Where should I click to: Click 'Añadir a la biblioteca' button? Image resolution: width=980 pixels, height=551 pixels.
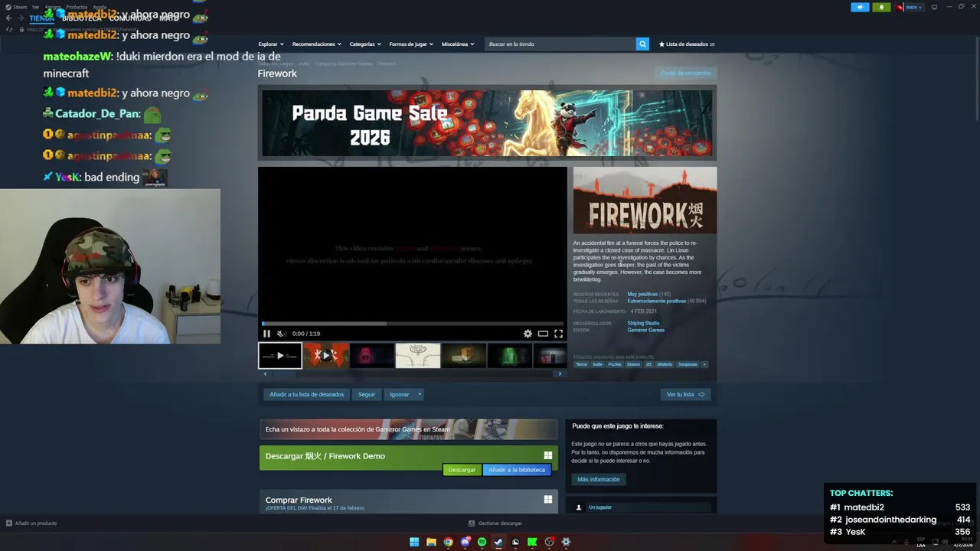517,470
